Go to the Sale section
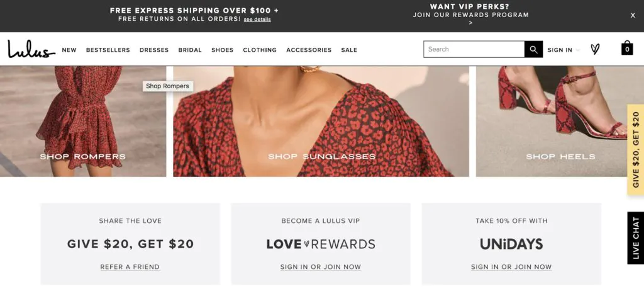This screenshot has width=644, height=303. (349, 50)
